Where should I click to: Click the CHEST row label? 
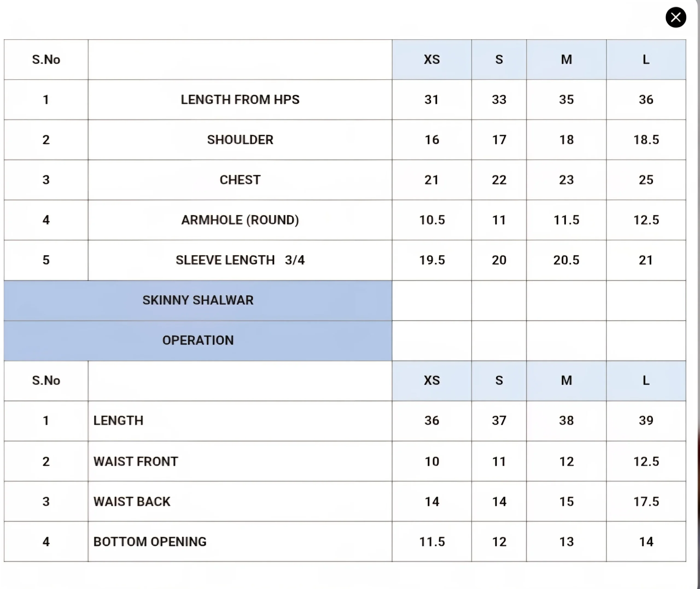point(240,180)
